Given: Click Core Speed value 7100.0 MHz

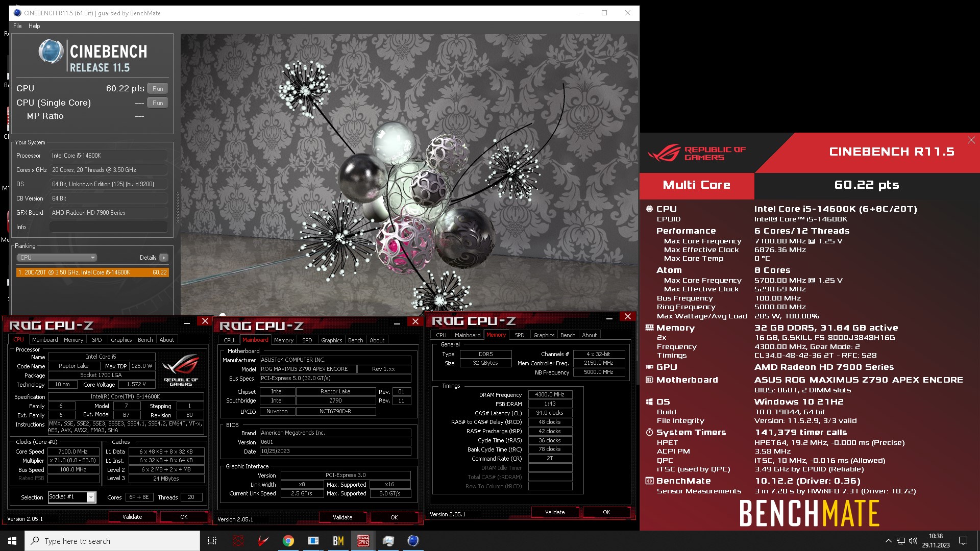Looking at the screenshot, I should (73, 452).
